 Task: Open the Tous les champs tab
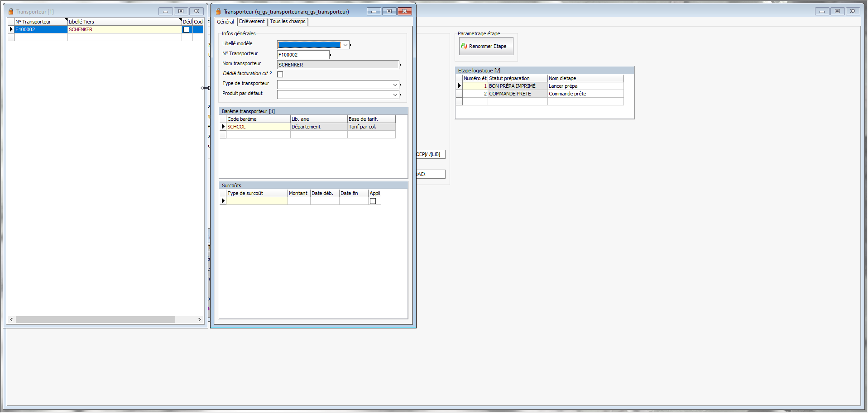click(x=288, y=21)
